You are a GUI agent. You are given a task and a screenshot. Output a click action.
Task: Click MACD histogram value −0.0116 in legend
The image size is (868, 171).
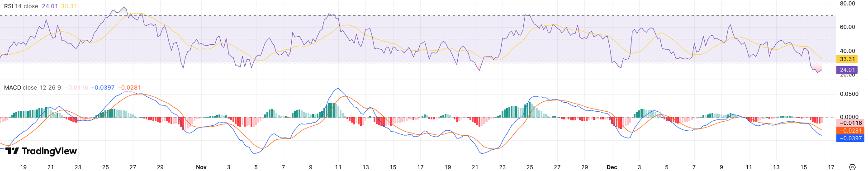point(76,87)
